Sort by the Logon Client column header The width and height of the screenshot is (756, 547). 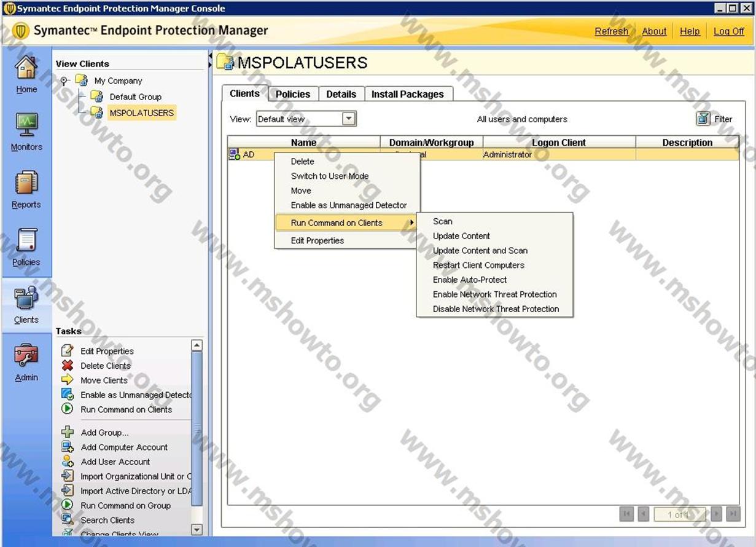[x=559, y=143]
